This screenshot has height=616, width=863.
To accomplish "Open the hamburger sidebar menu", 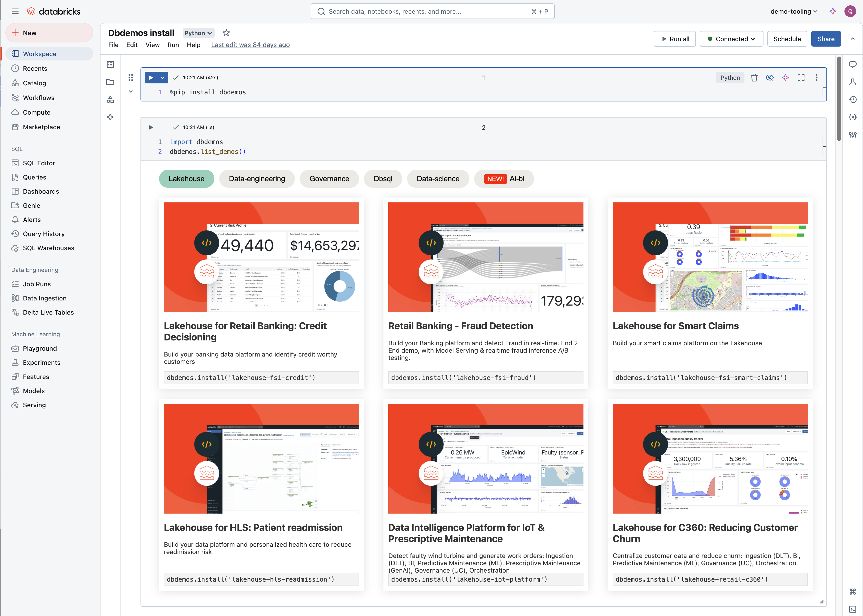I will pos(15,11).
